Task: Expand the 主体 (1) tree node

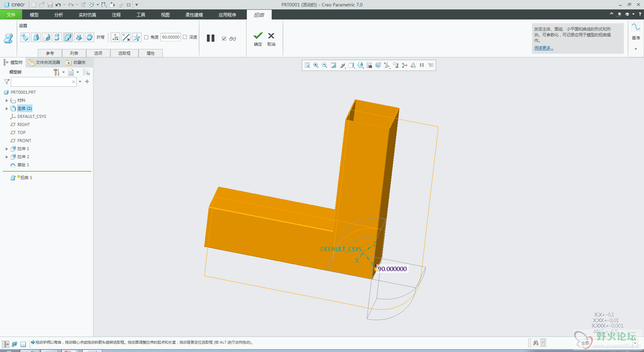Action: [x=7, y=108]
